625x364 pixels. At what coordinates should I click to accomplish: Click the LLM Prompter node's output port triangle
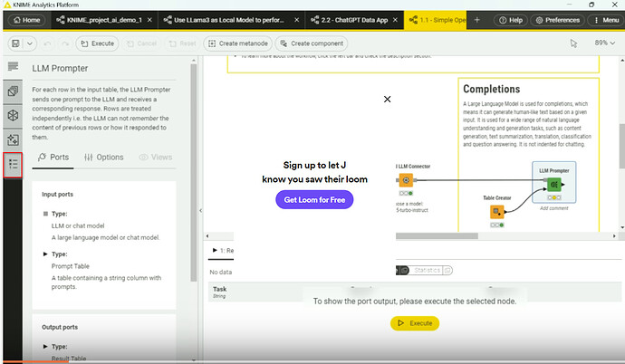(563, 185)
